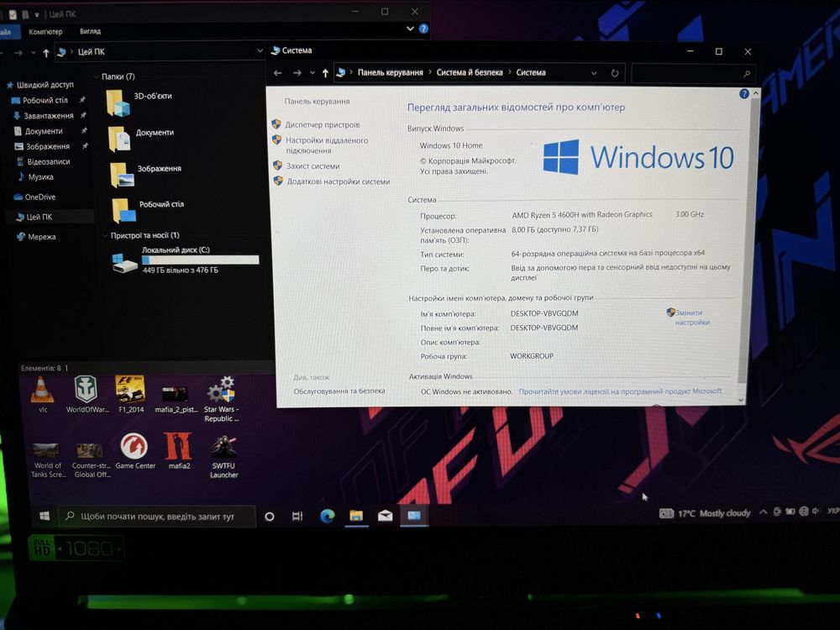
Task: Open the Вигляд ribbon tab
Action: coord(90,31)
